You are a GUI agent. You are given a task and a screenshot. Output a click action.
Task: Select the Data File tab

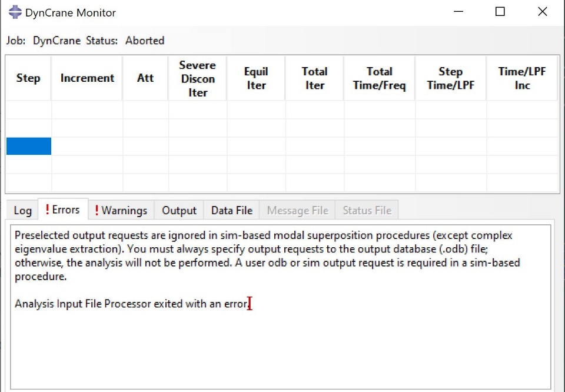pyautogui.click(x=231, y=211)
